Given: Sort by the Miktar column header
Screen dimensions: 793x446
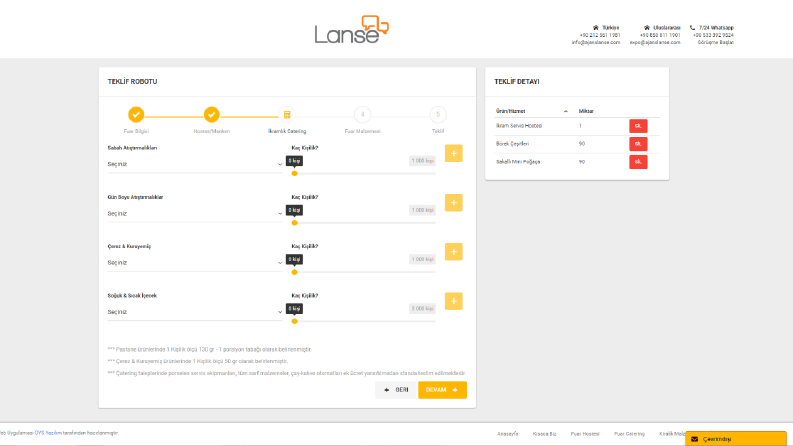Looking at the screenshot, I should (586, 111).
